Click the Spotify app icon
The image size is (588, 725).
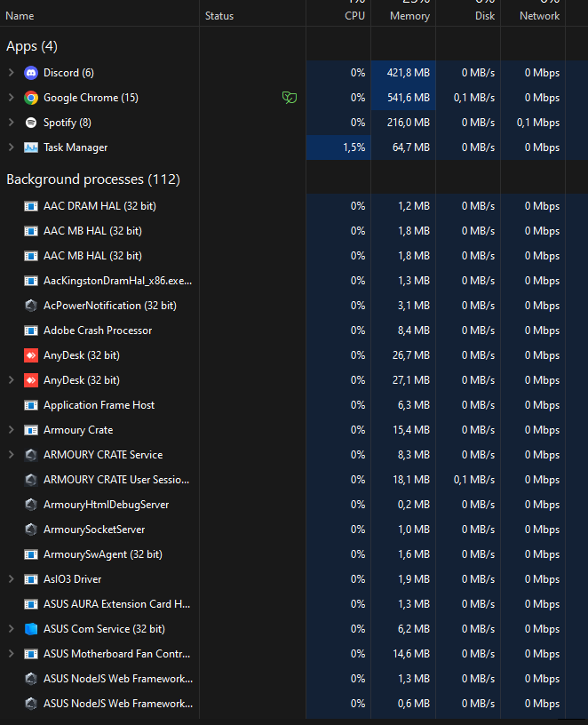coord(31,123)
